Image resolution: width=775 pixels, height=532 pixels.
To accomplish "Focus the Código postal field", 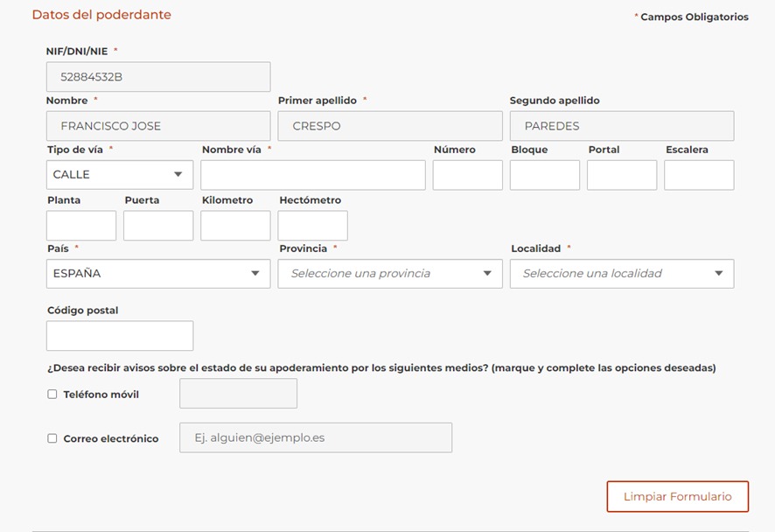I will click(120, 336).
